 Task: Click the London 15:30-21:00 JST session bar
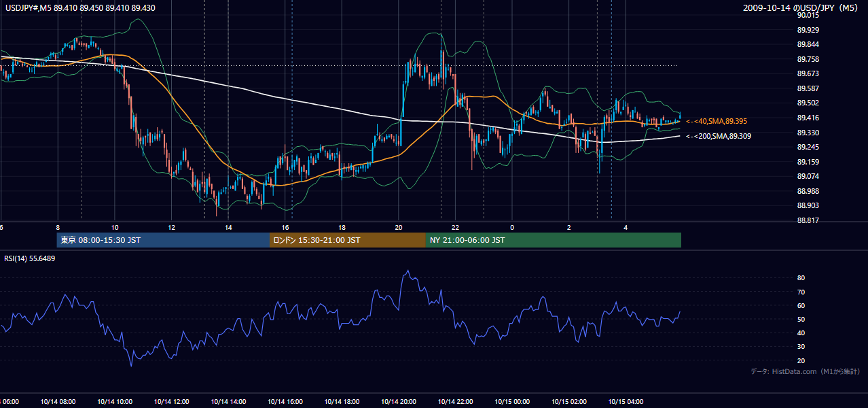(x=348, y=240)
